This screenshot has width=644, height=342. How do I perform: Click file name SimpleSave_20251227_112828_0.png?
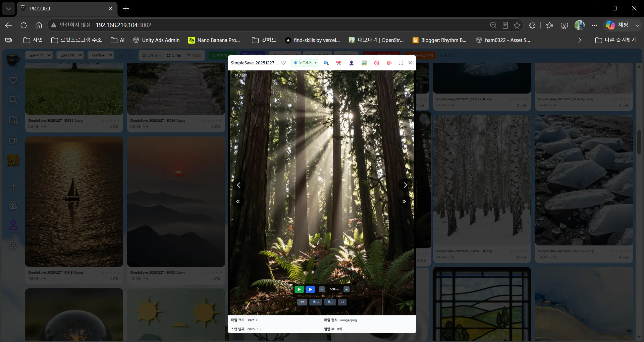point(464,251)
